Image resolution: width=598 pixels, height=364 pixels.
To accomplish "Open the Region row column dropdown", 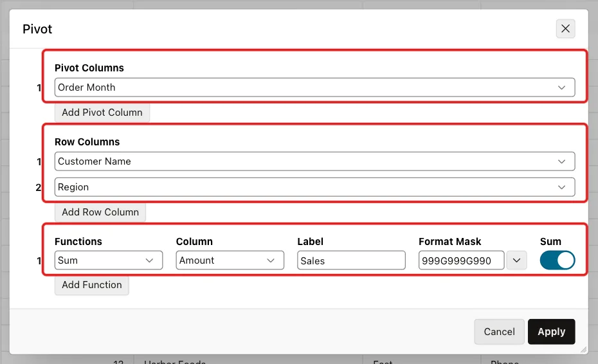I will tap(314, 187).
